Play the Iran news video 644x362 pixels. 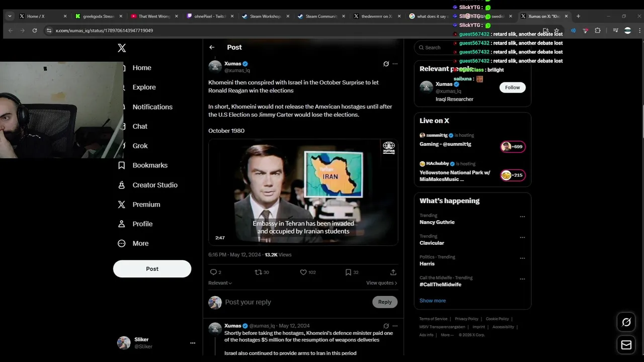click(x=303, y=193)
